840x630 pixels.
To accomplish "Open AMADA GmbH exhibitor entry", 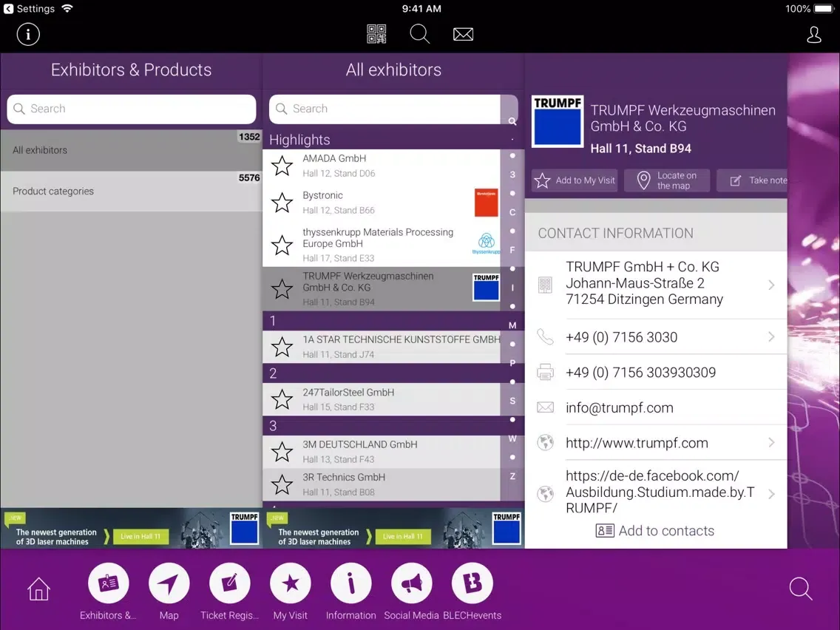I will point(382,166).
